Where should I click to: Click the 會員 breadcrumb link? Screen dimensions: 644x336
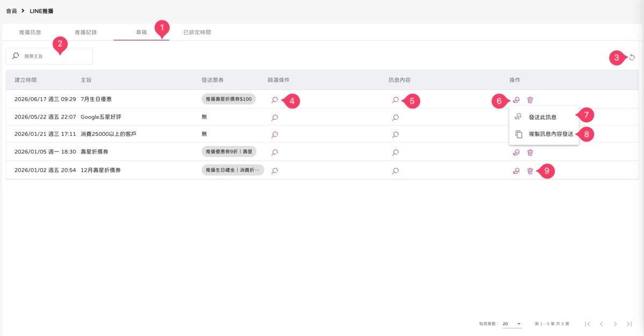[11, 11]
